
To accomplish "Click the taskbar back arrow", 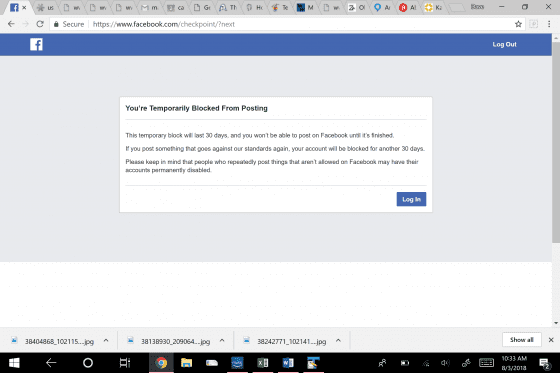I will pyautogui.click(x=51, y=363).
